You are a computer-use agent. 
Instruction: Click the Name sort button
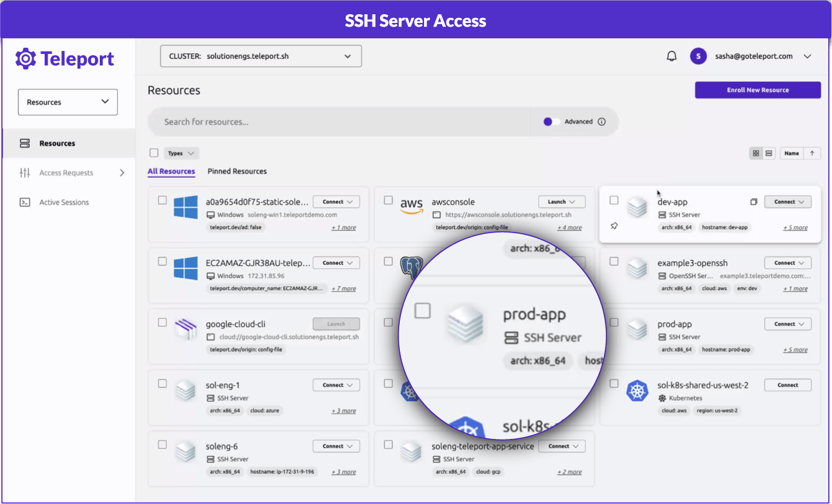click(792, 153)
